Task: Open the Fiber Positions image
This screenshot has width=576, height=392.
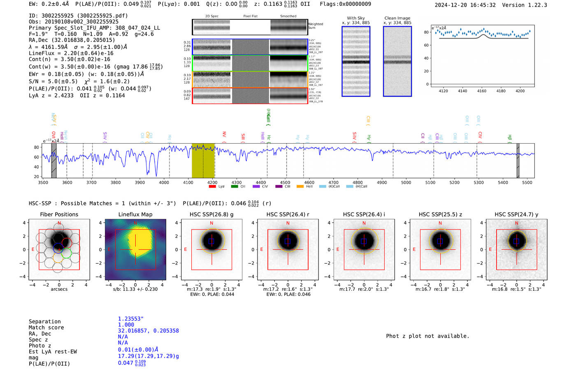Action: 59,249
